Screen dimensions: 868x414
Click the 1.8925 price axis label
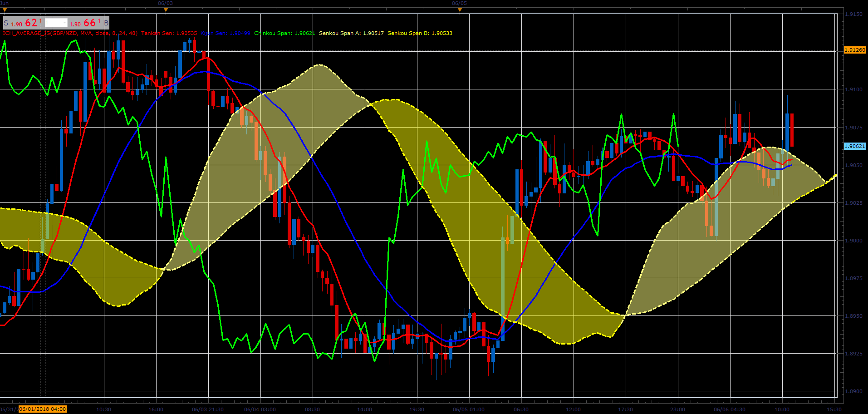click(x=853, y=354)
